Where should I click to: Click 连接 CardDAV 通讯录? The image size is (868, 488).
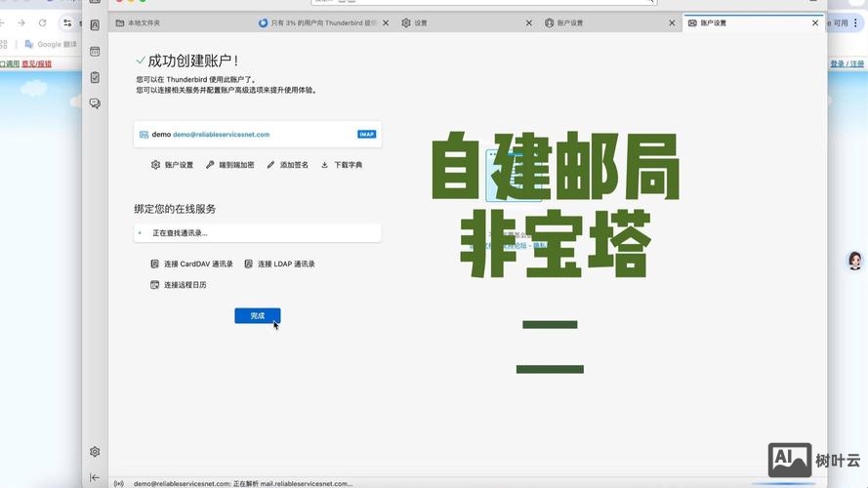point(191,264)
